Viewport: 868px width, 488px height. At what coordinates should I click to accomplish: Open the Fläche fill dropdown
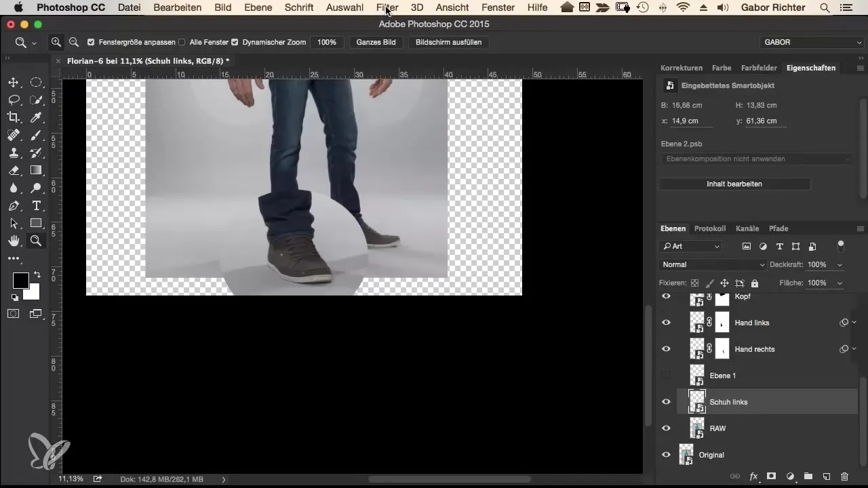coord(840,283)
